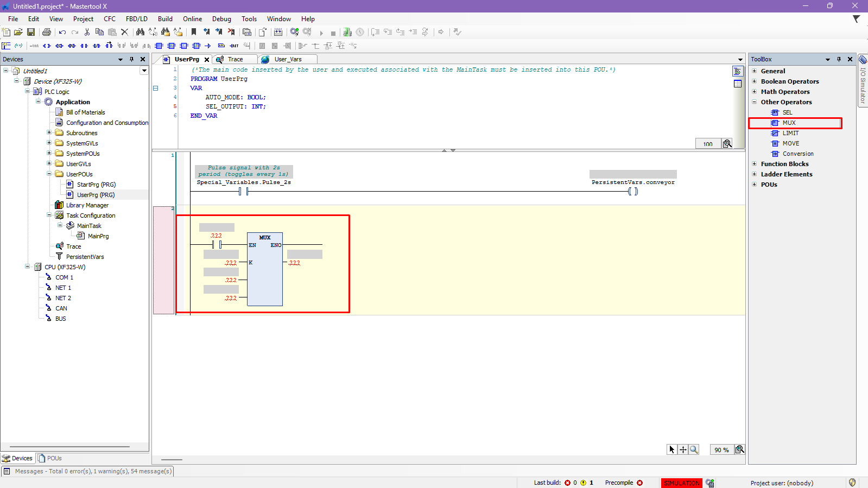Expand the Subroutines folder in Devices

[x=49, y=133]
